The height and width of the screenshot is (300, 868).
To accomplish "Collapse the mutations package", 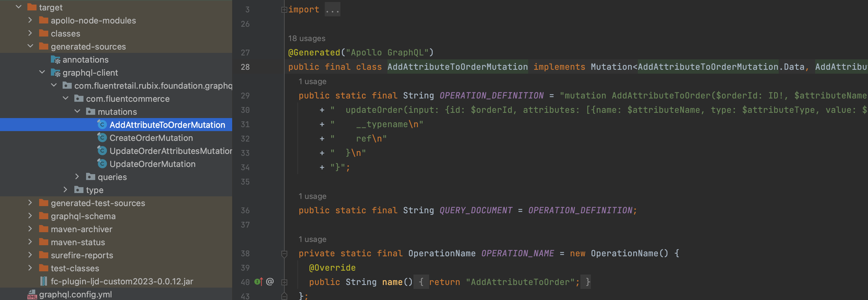I will coord(77,112).
